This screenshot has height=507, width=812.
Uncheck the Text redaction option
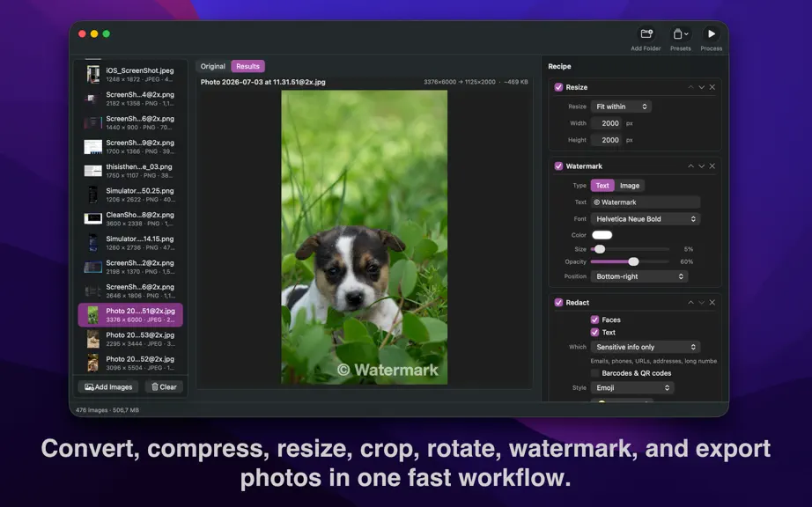tap(594, 333)
